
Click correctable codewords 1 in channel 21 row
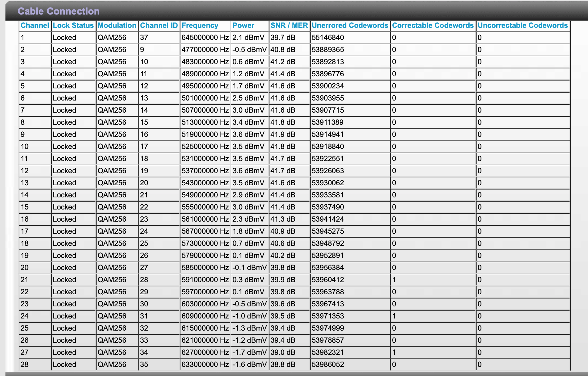[x=394, y=280]
